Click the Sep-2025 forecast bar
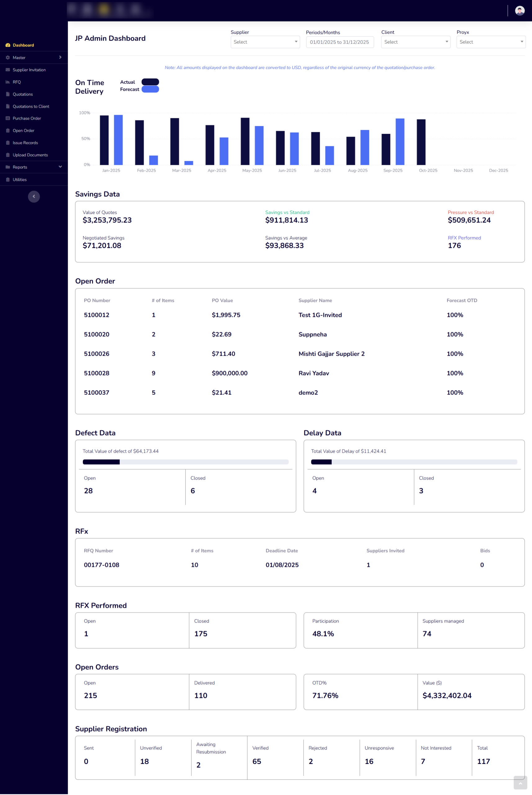Image resolution: width=532 pixels, height=795 pixels. tap(400, 142)
